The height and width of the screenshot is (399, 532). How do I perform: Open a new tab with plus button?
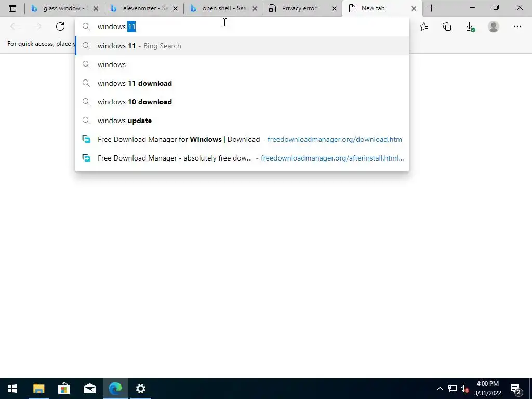click(432, 8)
